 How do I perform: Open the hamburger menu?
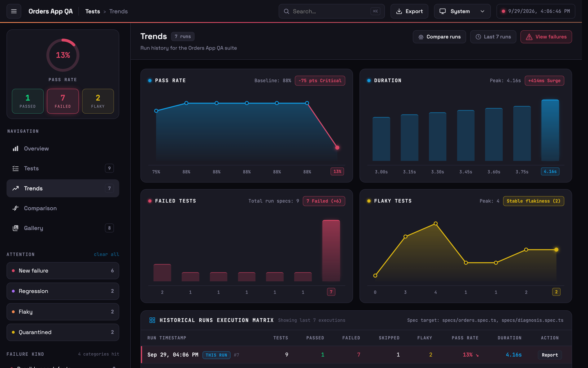click(14, 11)
